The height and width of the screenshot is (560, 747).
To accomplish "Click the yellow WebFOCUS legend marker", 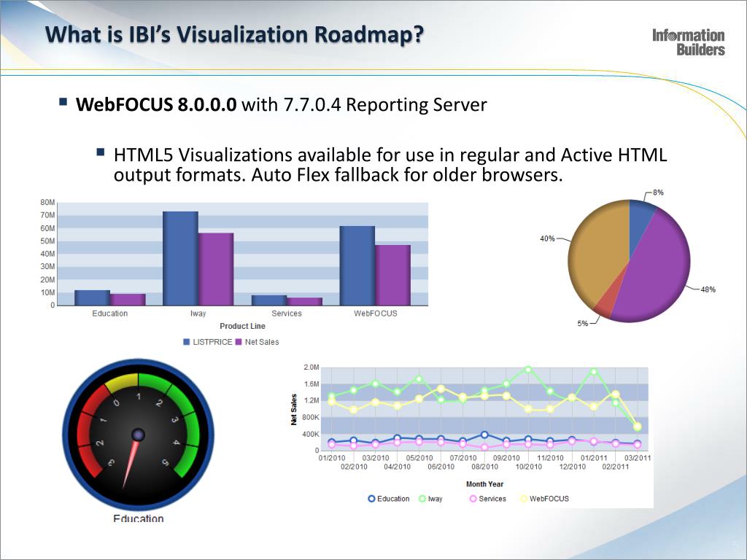I will coord(524,499).
